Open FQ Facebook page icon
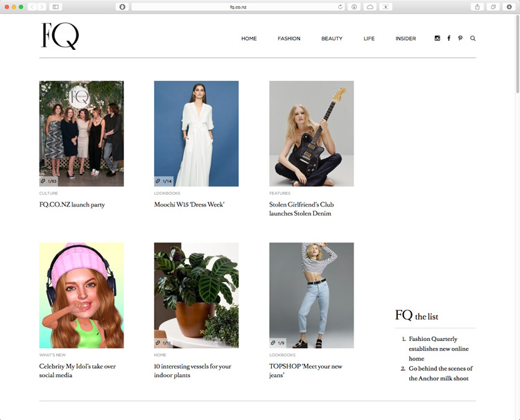 [x=449, y=38]
